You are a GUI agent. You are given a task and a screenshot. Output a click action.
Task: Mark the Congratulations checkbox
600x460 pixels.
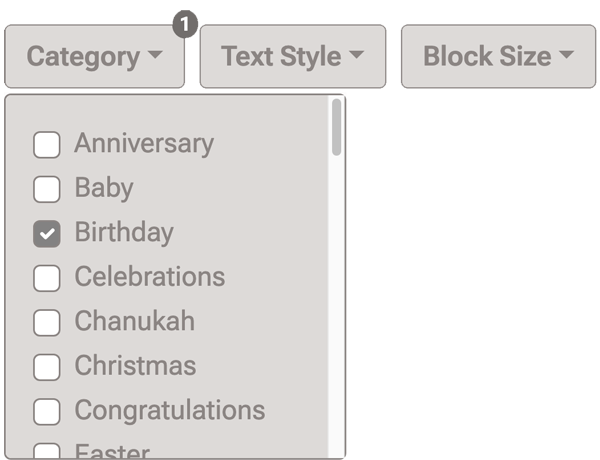point(47,412)
